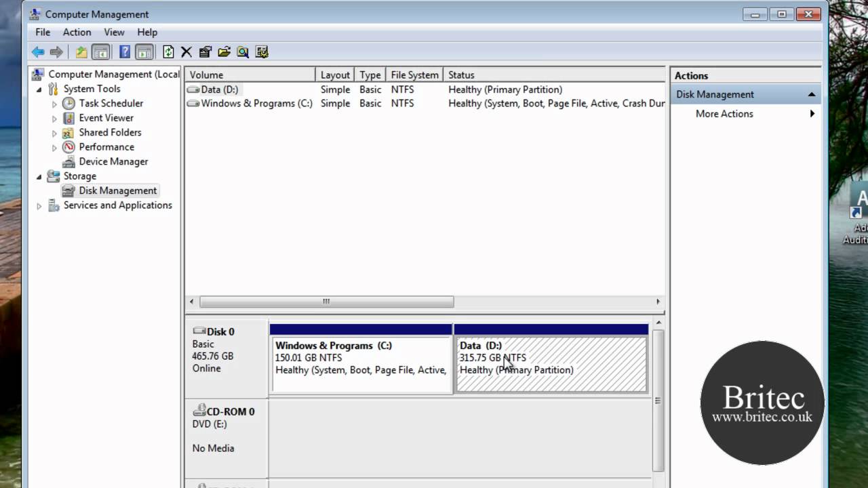
Task: Click the Delete (X) toolbar icon
Action: click(x=186, y=52)
